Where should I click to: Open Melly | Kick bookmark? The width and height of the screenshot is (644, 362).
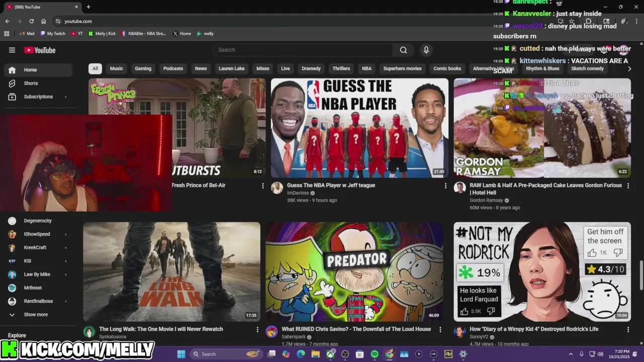pos(102,34)
